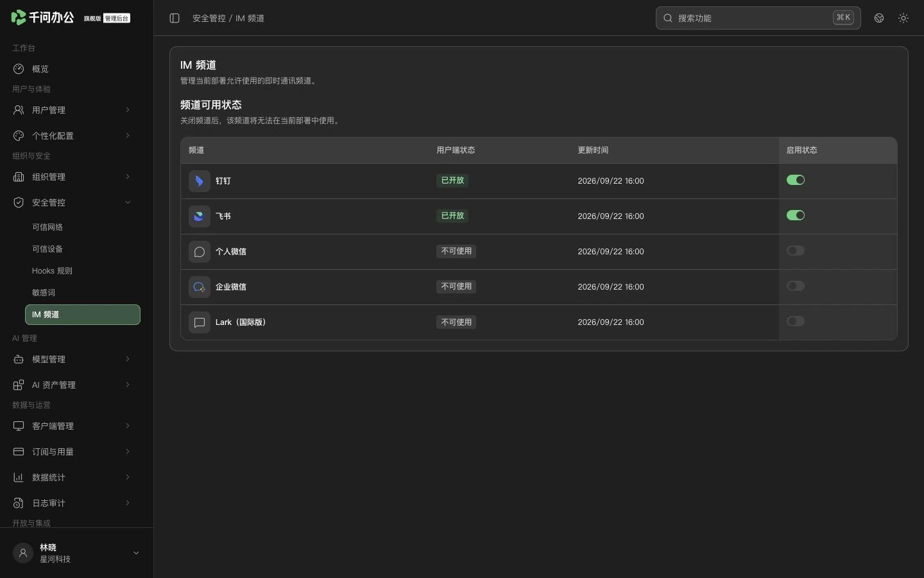Open the 可信网络 submenu item
Viewport: 924px width, 578px height.
(83, 227)
